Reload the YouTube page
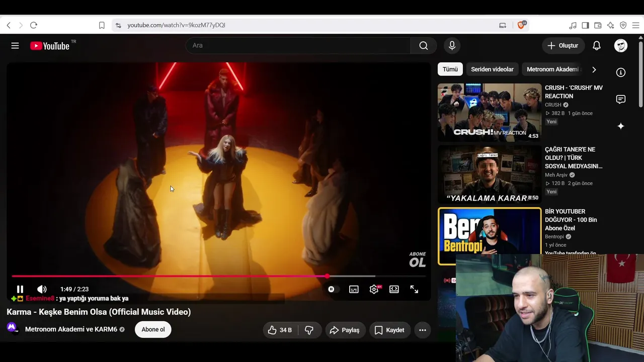Screen dimensions: 644x362 (x=34, y=25)
